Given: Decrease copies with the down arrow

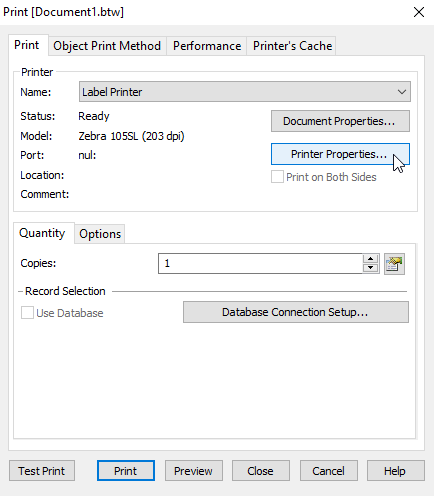Looking at the screenshot, I should 370,268.
